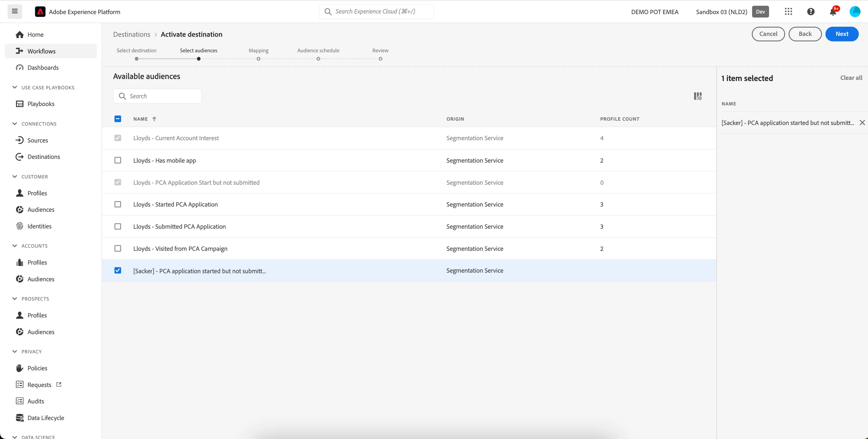Click Clear all selected items
This screenshot has height=439, width=868.
851,78
